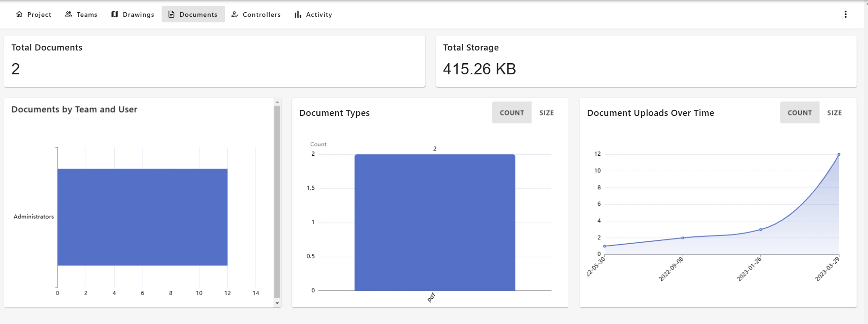Screen dimensions: 868x324
Task: Click the first data point on the uploads line
Action: point(605,246)
